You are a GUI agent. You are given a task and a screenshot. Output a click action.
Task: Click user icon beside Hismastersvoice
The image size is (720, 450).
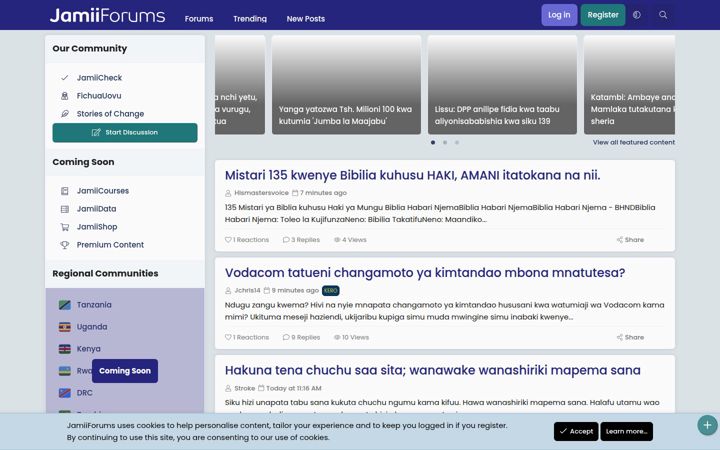(x=228, y=193)
